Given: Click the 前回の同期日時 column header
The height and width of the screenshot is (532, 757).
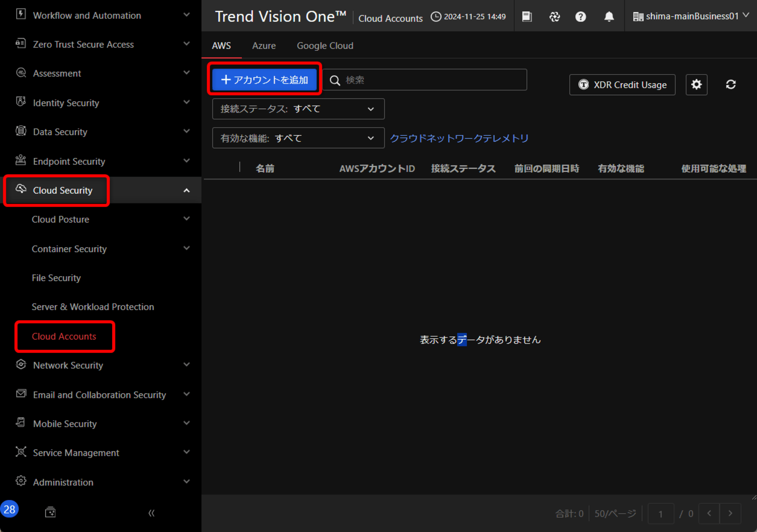Looking at the screenshot, I should click(547, 168).
